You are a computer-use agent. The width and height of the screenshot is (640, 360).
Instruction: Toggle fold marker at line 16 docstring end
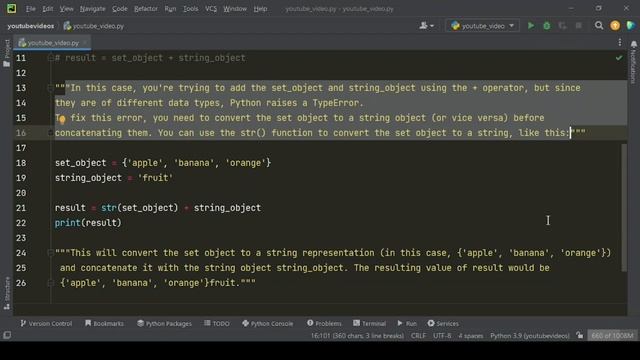pyautogui.click(x=51, y=133)
